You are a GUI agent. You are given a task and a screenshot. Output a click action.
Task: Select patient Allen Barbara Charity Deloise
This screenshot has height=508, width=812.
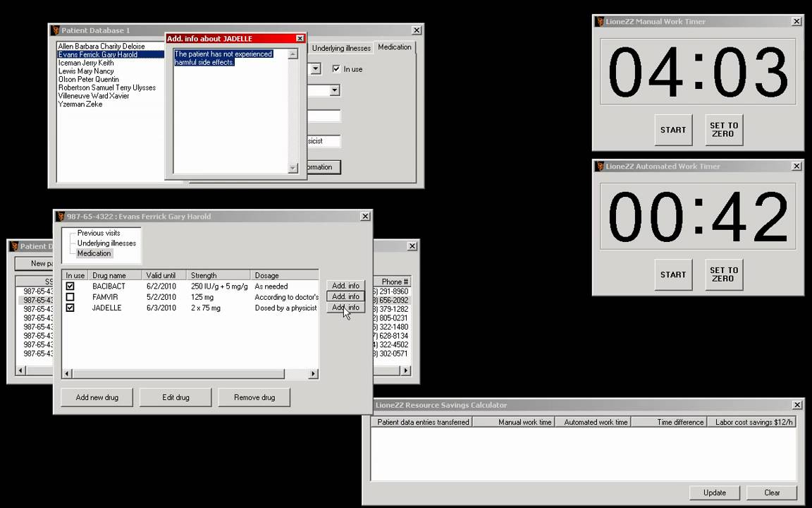pos(101,46)
